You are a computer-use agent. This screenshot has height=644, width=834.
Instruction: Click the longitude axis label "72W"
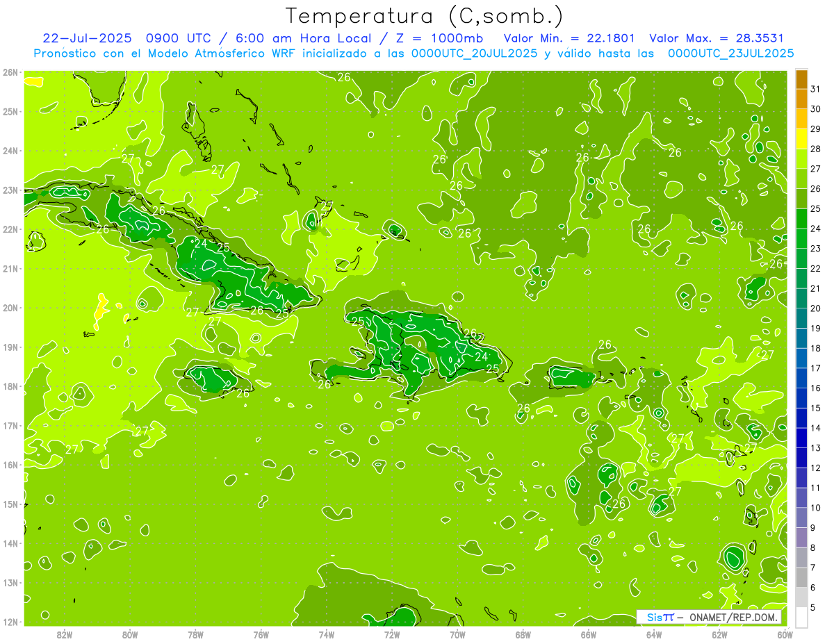tap(392, 634)
